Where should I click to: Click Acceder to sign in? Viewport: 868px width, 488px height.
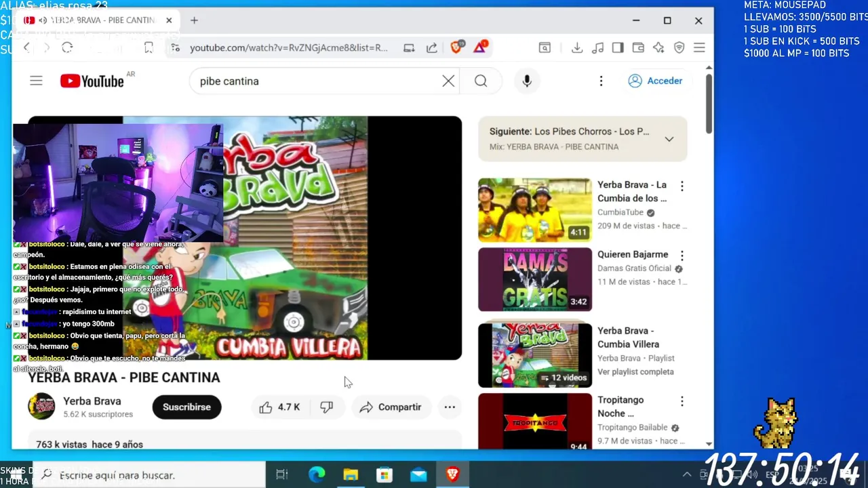tap(655, 81)
